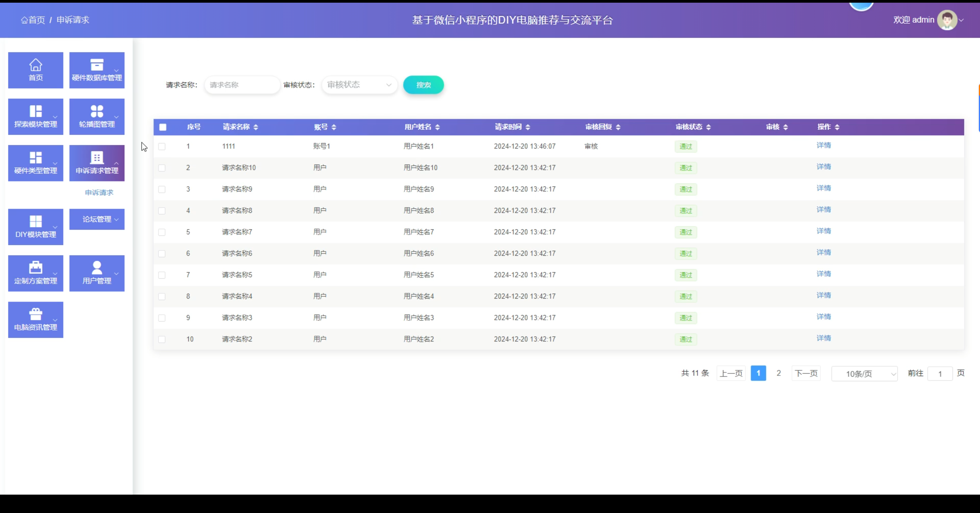Open 硬件类型管理 grid icon tile
This screenshot has width=980, height=513.
click(x=36, y=158)
